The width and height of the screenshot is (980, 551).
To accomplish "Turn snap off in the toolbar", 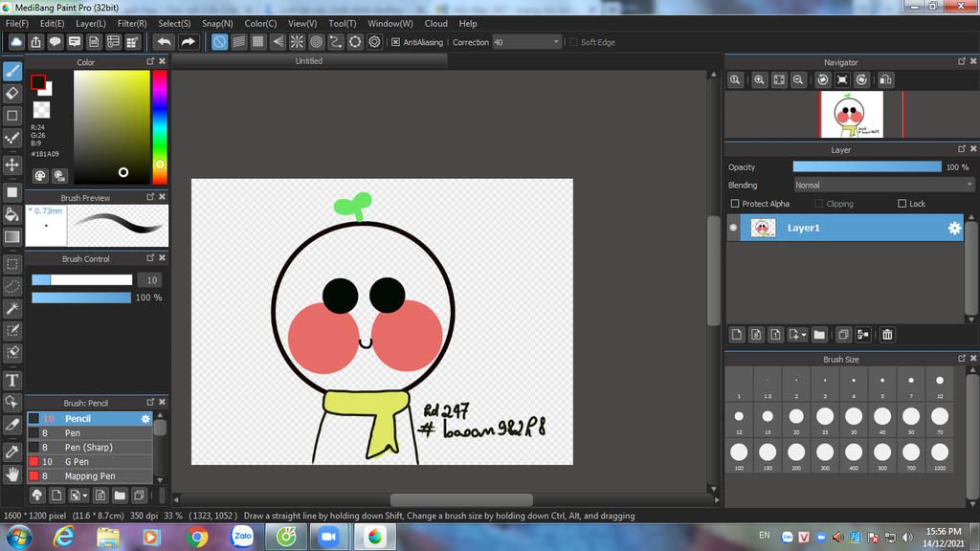I will pos(219,42).
